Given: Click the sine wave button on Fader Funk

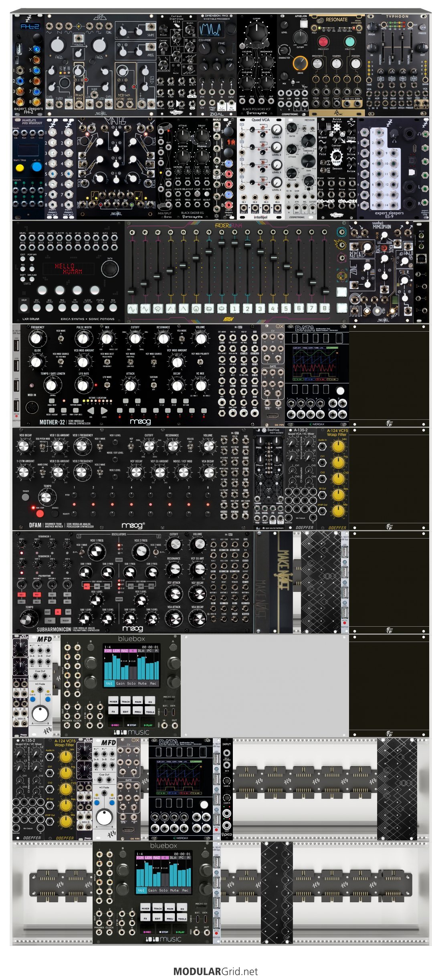Looking at the screenshot, I should (132, 308).
